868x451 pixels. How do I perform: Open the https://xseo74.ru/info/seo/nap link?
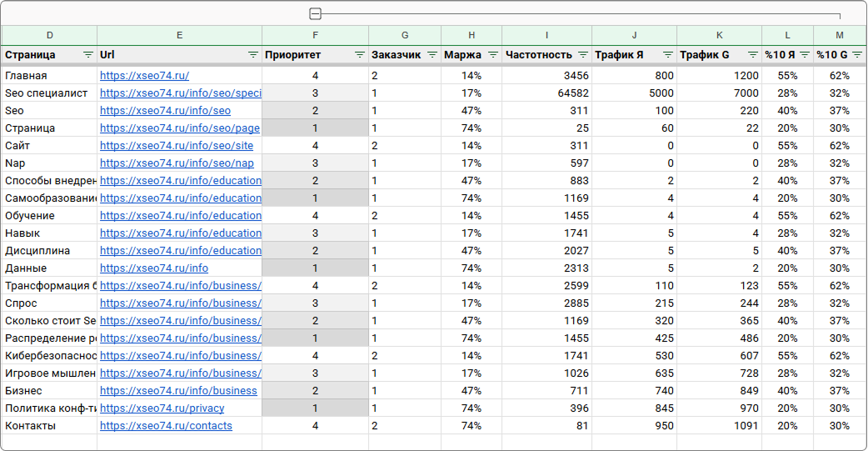[177, 163]
